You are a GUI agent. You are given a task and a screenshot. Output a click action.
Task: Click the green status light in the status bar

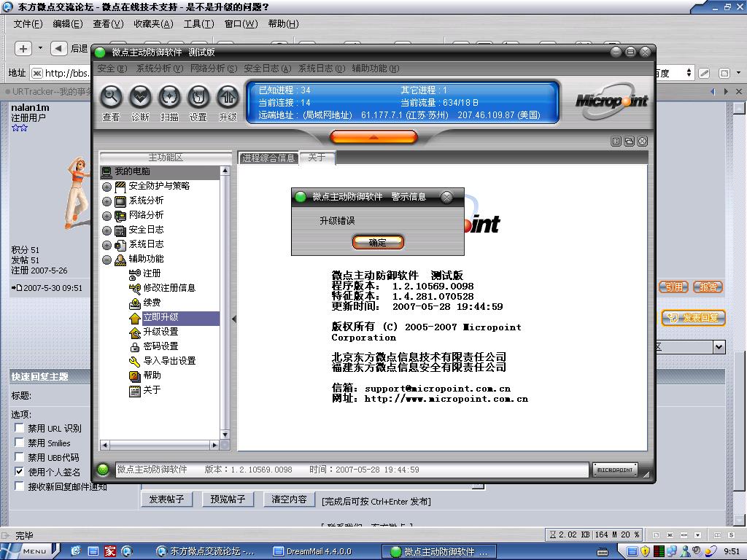pos(103,470)
